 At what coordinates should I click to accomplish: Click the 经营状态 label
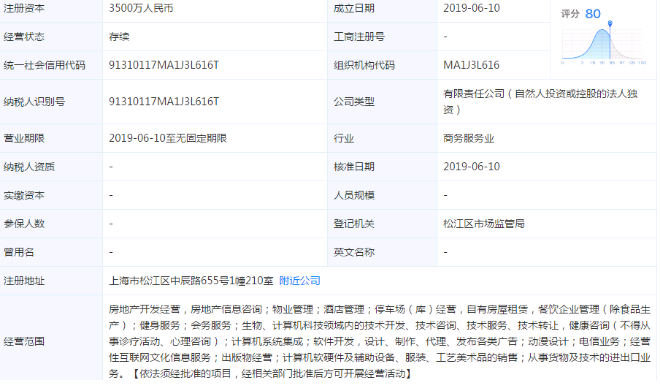[24, 37]
